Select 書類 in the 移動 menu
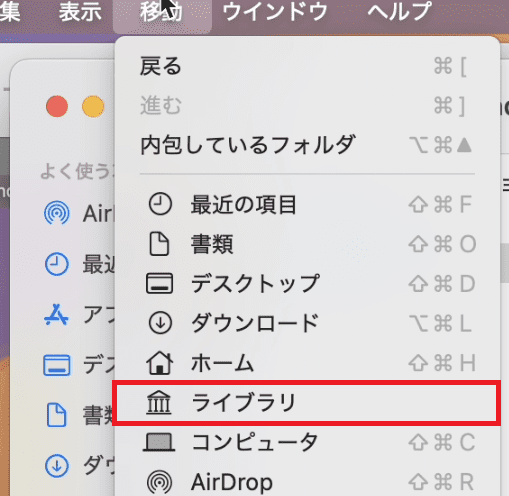The image size is (509, 496). click(307, 244)
